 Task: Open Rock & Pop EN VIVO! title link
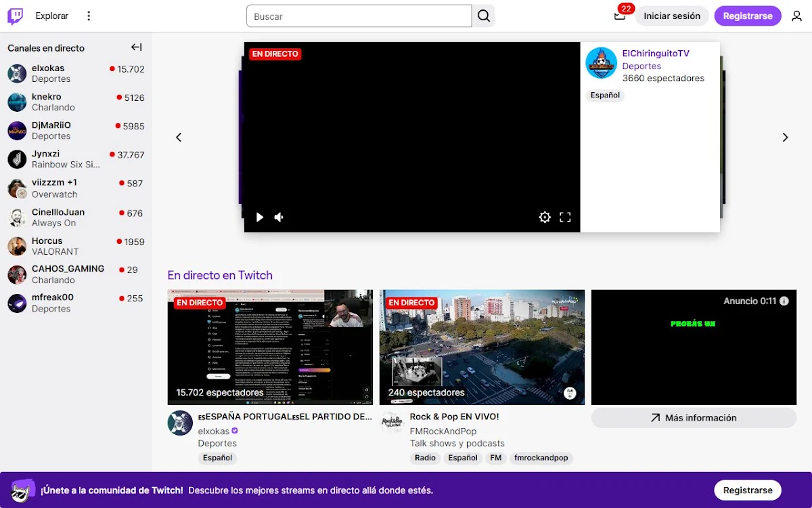(454, 417)
